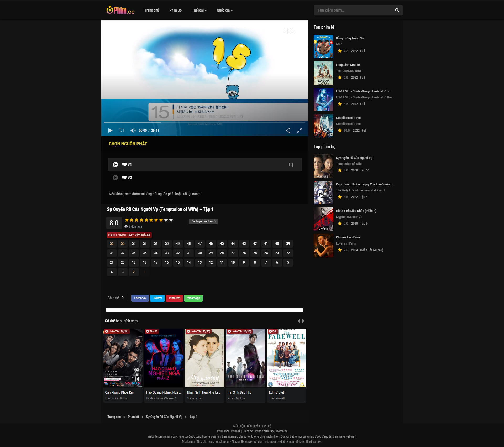Enter fullscreen with the expand icon
Screen dimensions: 504x447
point(299,131)
